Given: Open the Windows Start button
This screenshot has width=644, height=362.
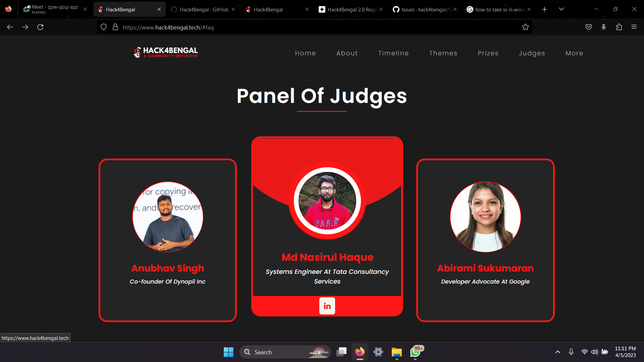Looking at the screenshot, I should click(x=228, y=352).
